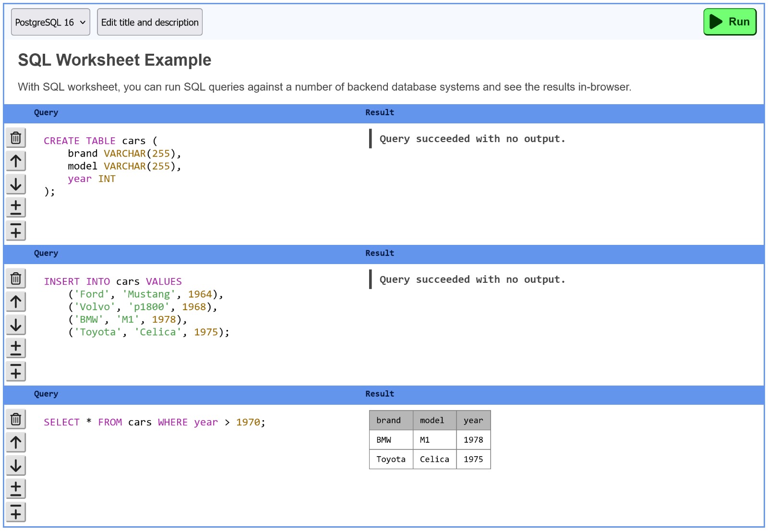Move the CREATE TABLE query down
This screenshot has width=768, height=532.
16,184
